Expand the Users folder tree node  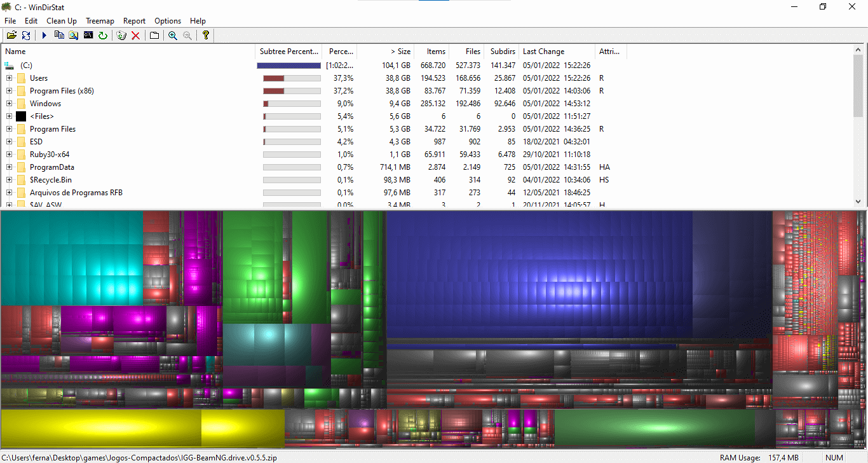pos(10,78)
